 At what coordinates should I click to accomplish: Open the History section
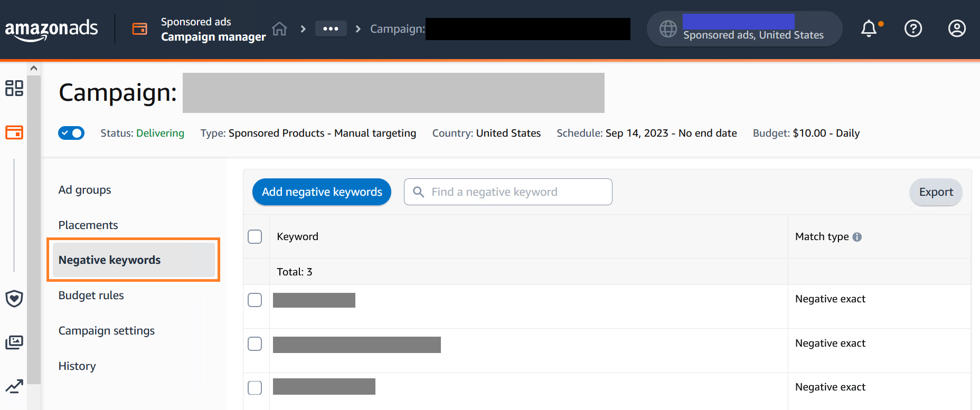pyautogui.click(x=77, y=366)
